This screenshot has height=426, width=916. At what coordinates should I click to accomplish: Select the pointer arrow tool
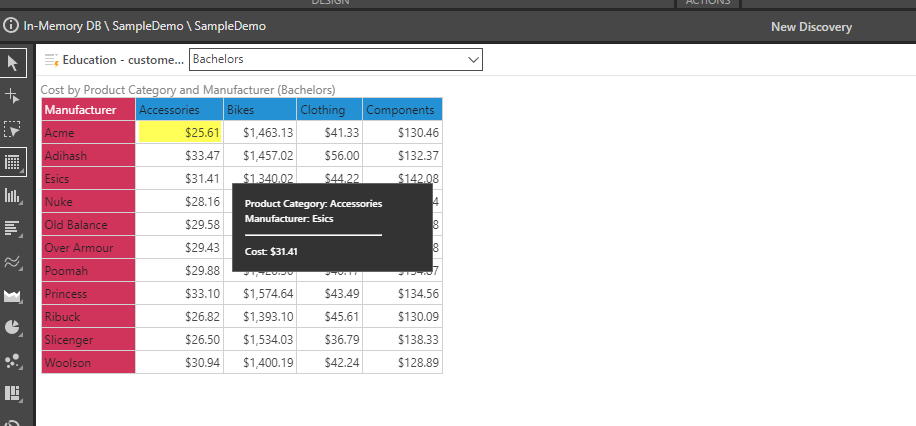13,62
